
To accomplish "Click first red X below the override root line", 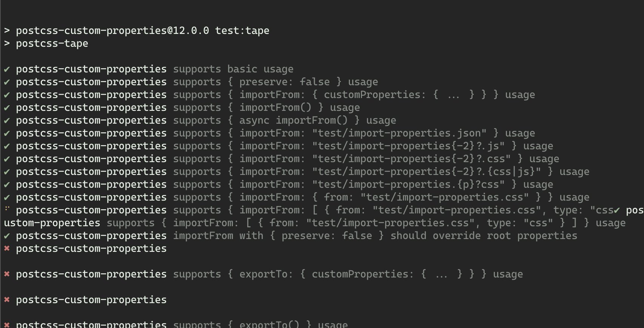I will click(7, 248).
